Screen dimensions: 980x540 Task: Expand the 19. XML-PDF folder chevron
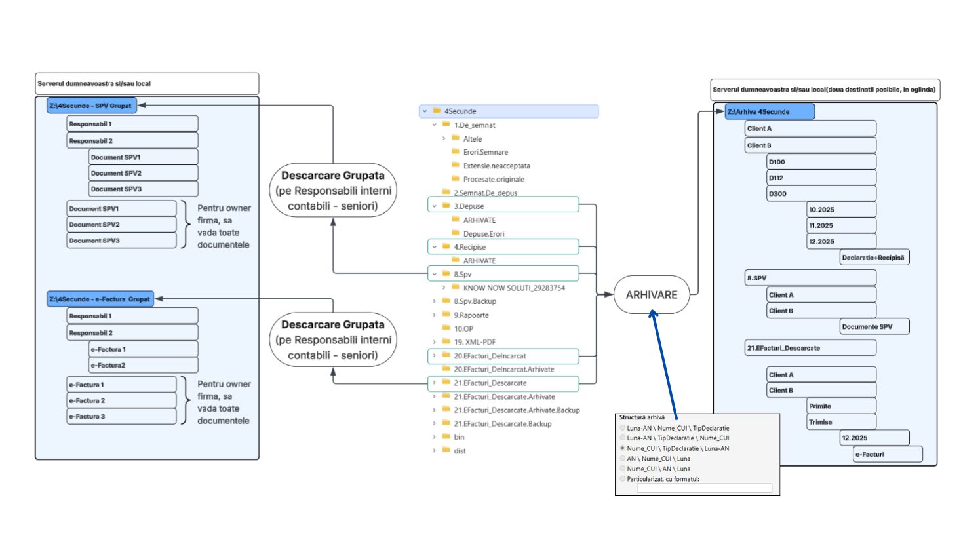[434, 342]
